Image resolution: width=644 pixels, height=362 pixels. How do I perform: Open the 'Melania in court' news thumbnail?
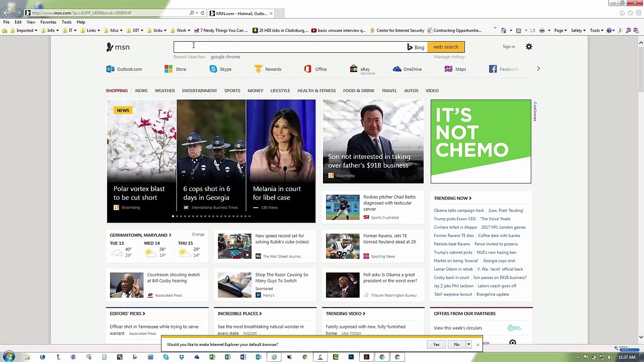pos(281,161)
